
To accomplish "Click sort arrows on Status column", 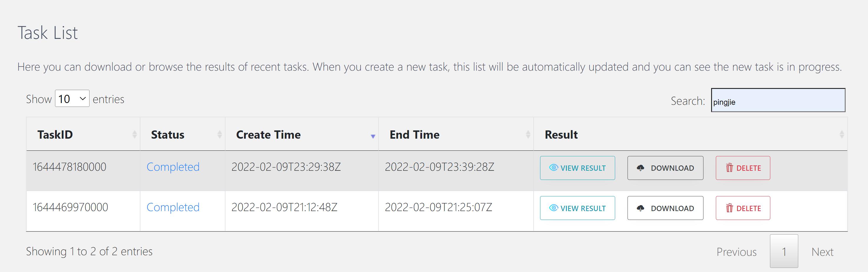I will [219, 135].
